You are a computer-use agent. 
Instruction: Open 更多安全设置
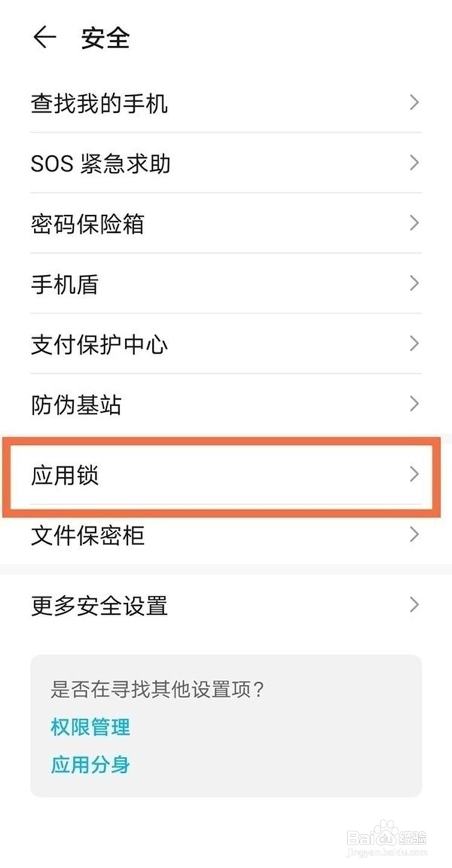[226, 605]
